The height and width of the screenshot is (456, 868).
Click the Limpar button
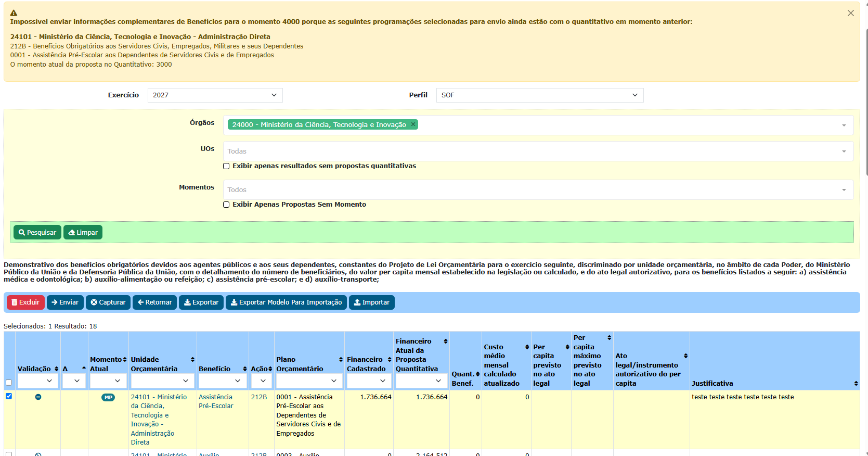(83, 232)
